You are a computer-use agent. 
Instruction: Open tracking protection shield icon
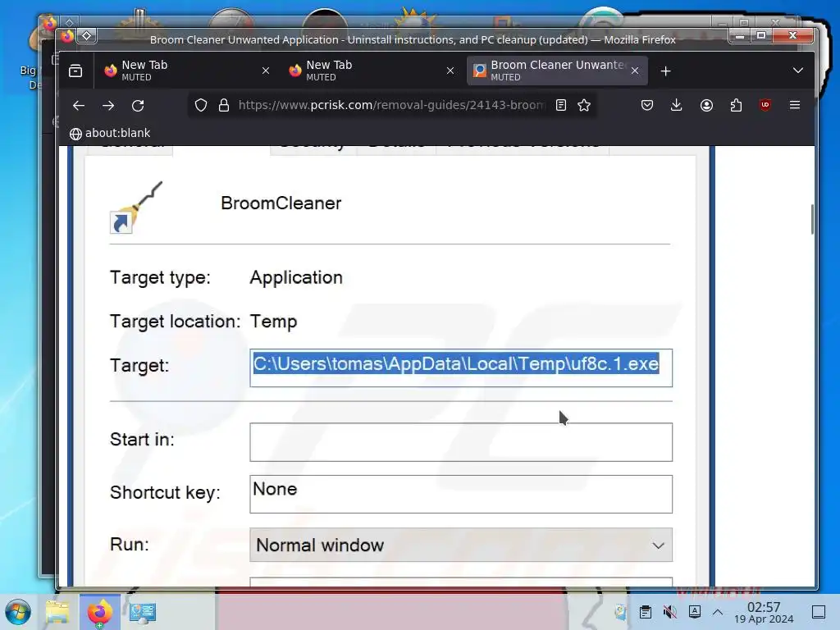pos(201,105)
